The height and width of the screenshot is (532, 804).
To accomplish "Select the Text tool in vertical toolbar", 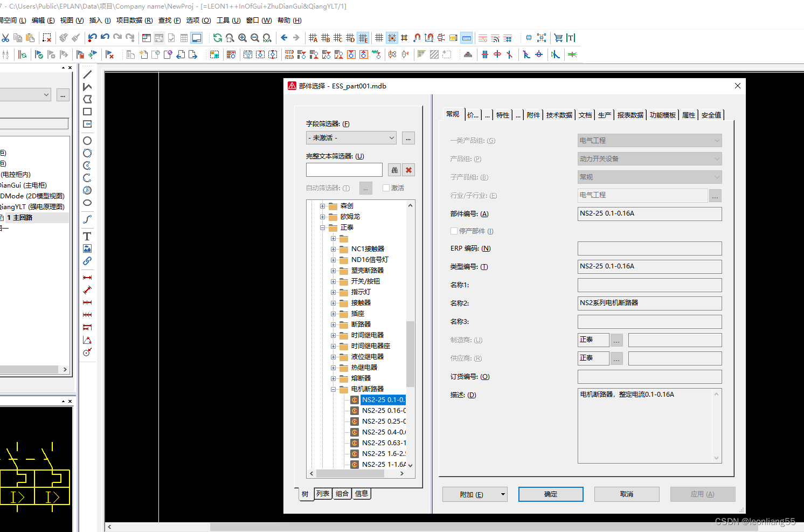I will tap(87, 237).
